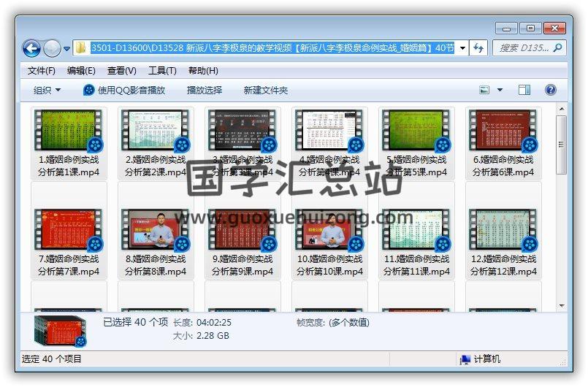Click file name text 分析第11课.mp4

(416, 272)
